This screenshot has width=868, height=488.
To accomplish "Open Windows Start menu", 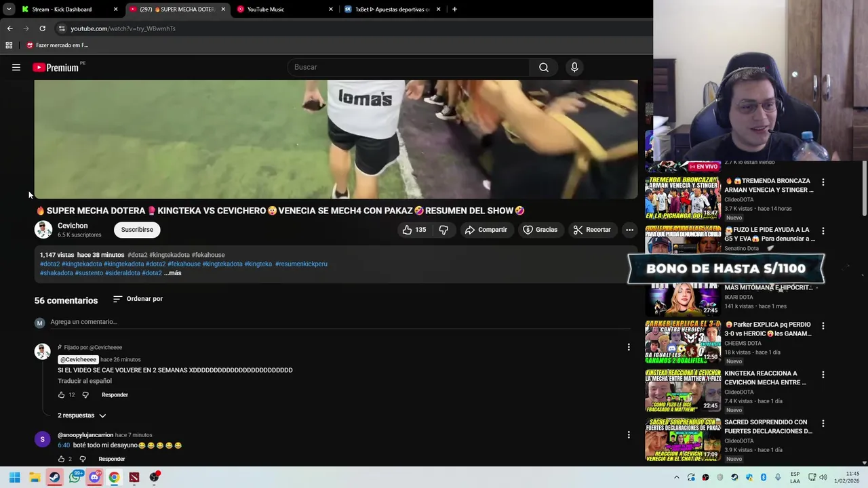I will point(15,477).
